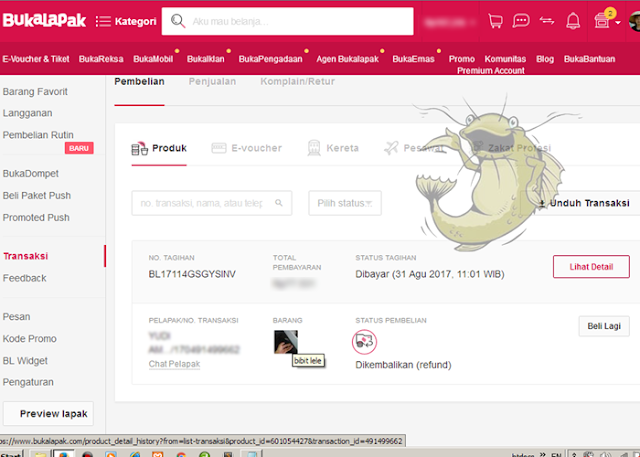This screenshot has height=457, width=640.
Task: Click the Kereta train icon
Action: click(314, 148)
